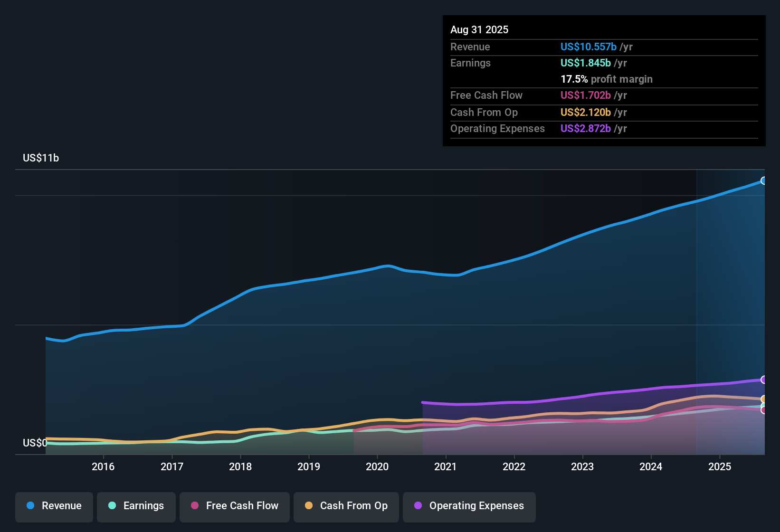Screen dimensions: 780x532
Task: Select the Cash From Op endpoint marker
Action: point(764,399)
